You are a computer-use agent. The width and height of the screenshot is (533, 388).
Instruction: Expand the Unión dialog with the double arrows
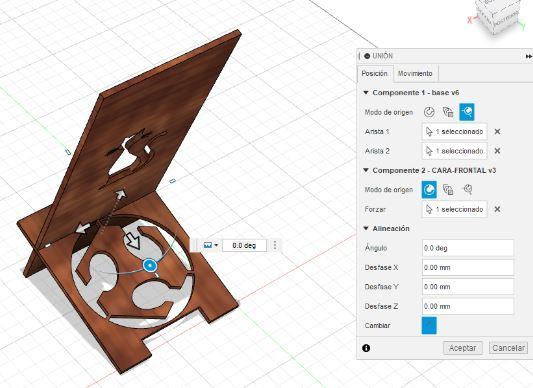point(529,56)
